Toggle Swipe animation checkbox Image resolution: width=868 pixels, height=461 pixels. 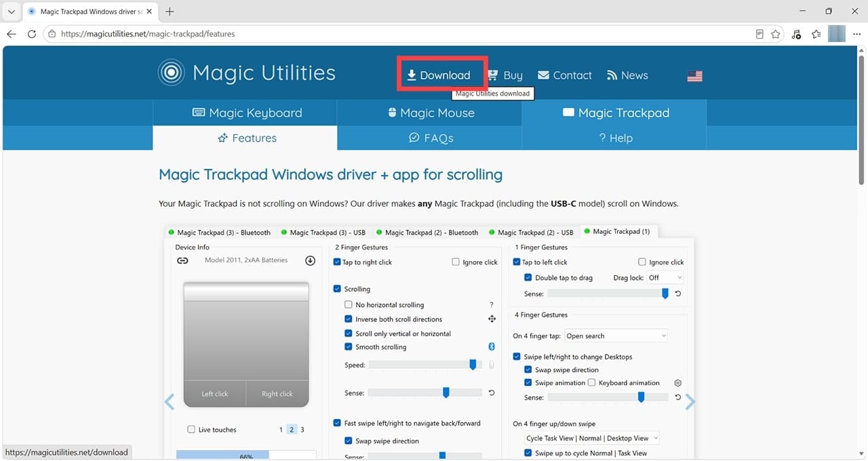[x=528, y=383]
